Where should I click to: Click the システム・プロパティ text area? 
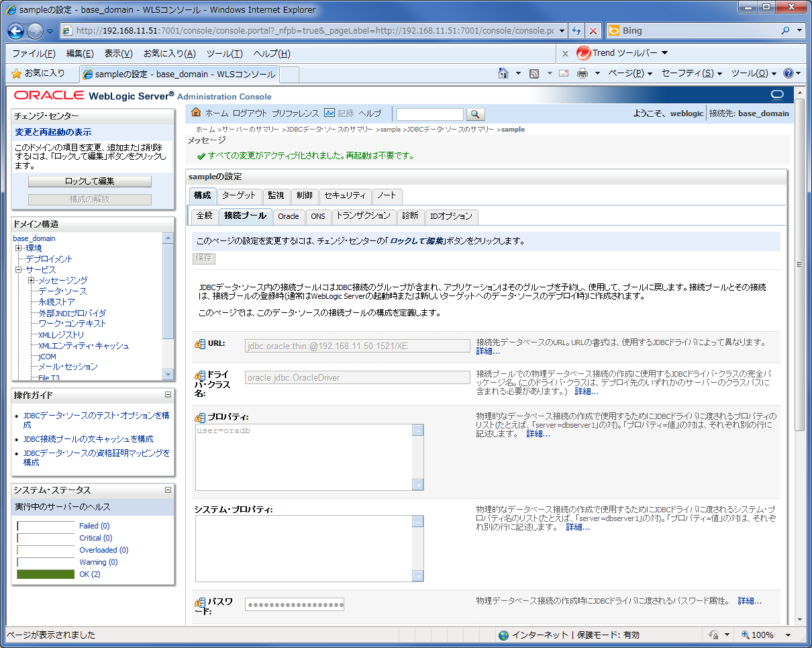[x=309, y=549]
